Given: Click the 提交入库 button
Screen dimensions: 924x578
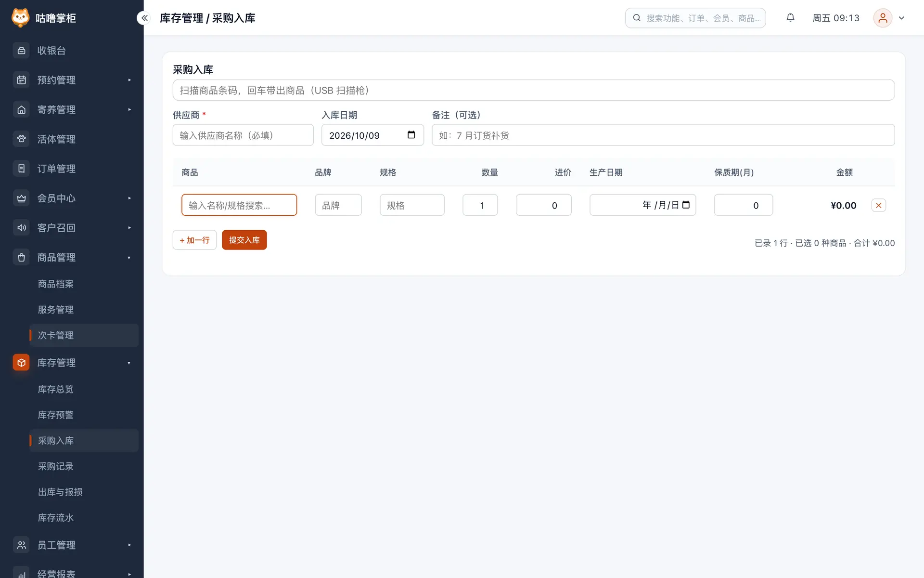Looking at the screenshot, I should point(244,240).
